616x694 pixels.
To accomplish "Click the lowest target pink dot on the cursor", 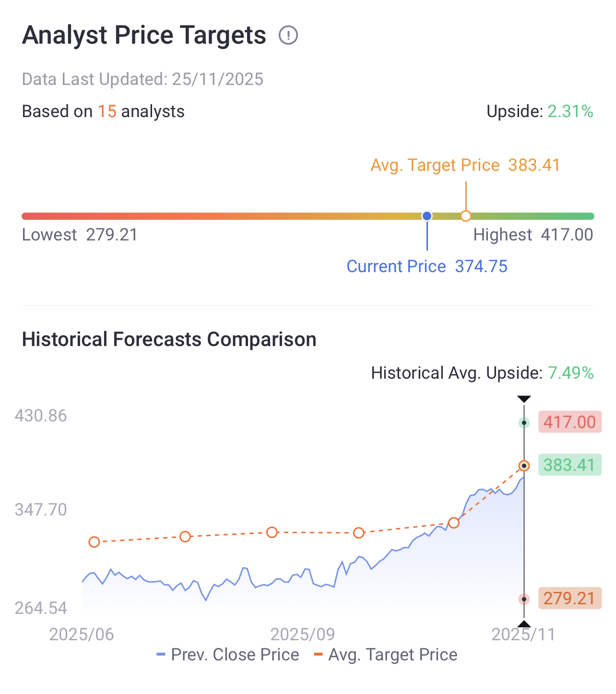I will [x=524, y=599].
